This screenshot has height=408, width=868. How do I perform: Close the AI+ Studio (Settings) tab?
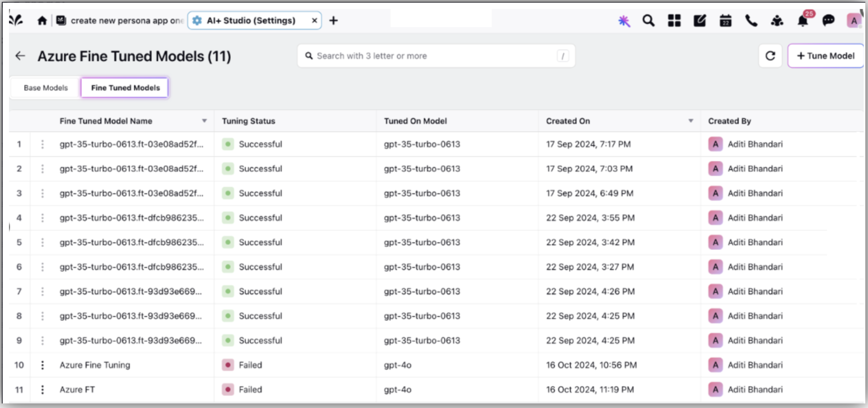[x=314, y=21]
